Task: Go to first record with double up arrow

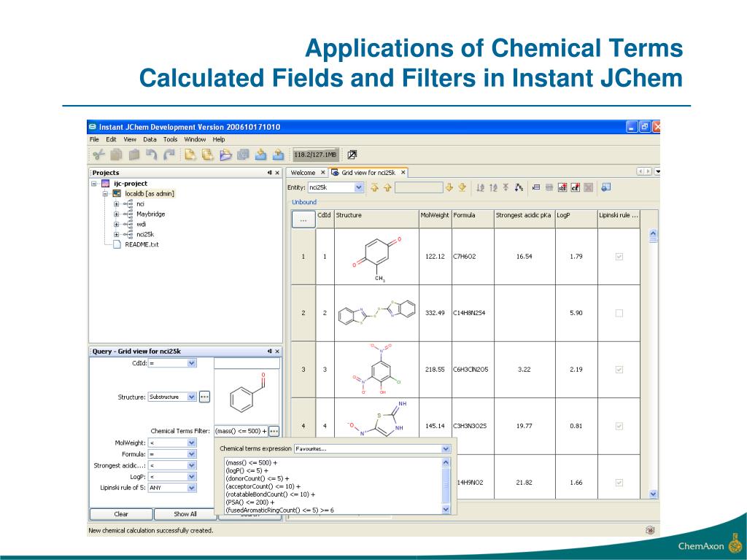Action: point(374,187)
